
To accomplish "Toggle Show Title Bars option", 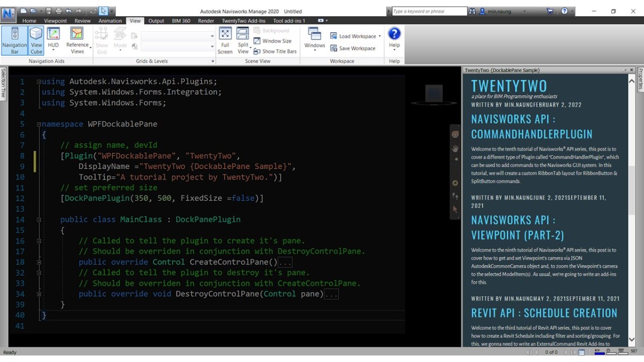I will (x=275, y=51).
